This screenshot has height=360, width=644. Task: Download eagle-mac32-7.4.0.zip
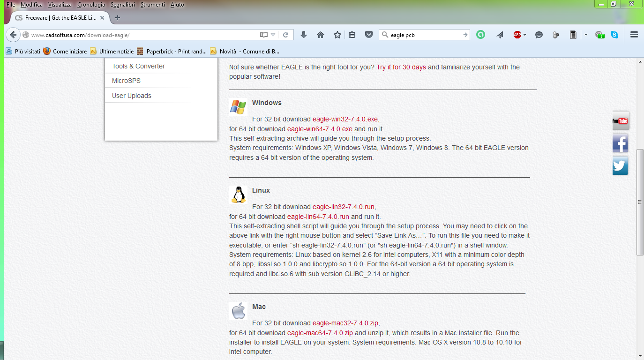pos(345,323)
